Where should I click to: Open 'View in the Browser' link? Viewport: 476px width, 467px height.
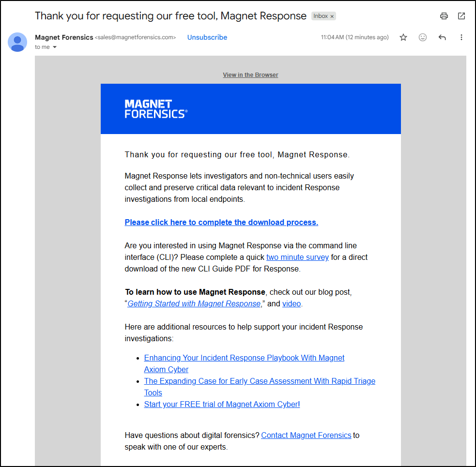pos(250,75)
